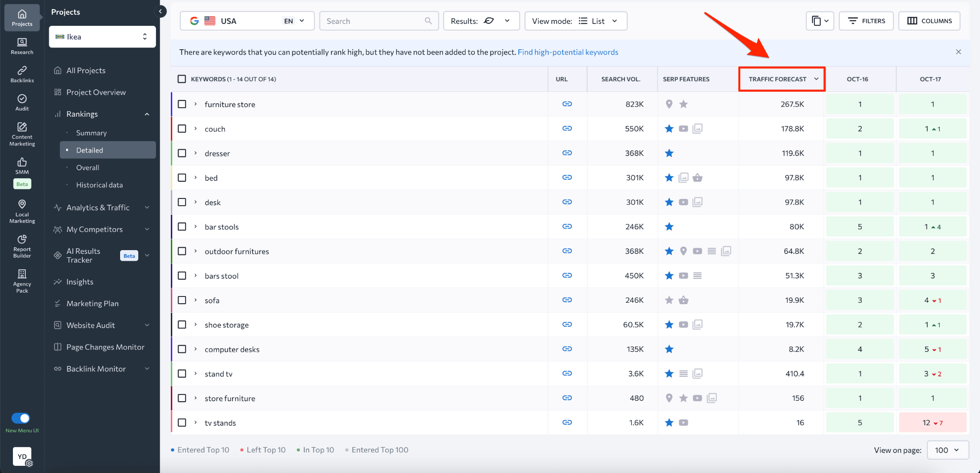Open the Results filter dropdown
The image size is (980, 473).
click(481, 21)
